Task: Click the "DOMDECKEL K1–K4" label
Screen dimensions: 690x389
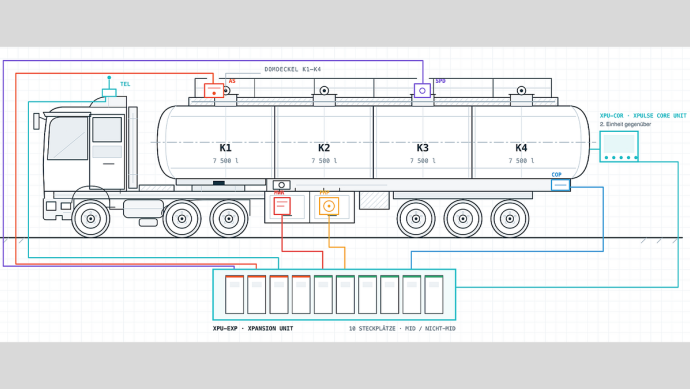Action: coord(293,70)
